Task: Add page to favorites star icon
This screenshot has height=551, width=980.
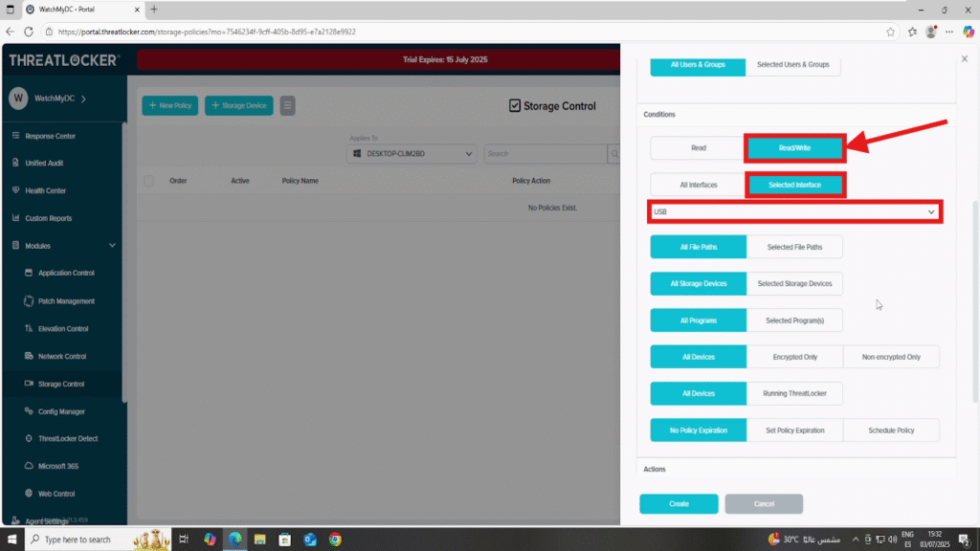Action: tap(891, 32)
